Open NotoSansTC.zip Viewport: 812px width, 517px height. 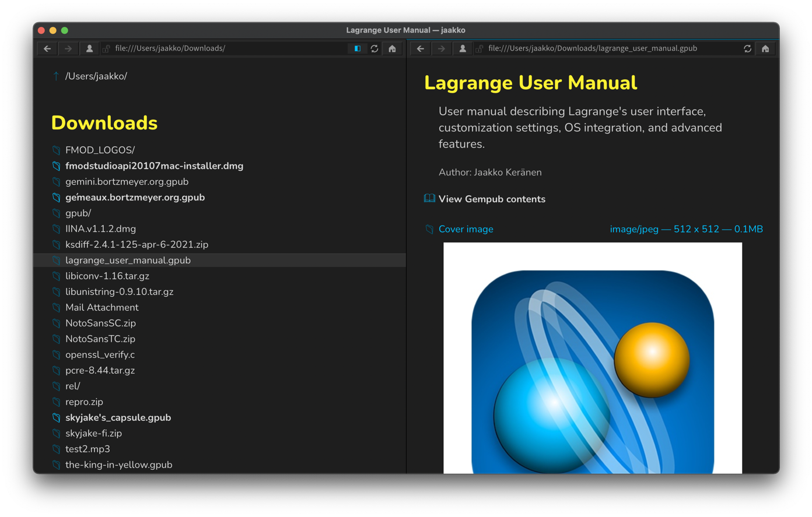(x=100, y=339)
